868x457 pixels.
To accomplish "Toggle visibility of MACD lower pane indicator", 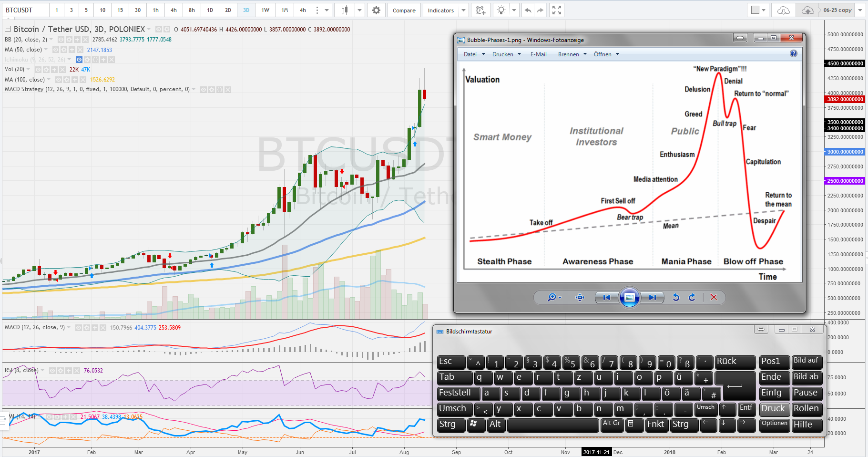I will point(79,328).
